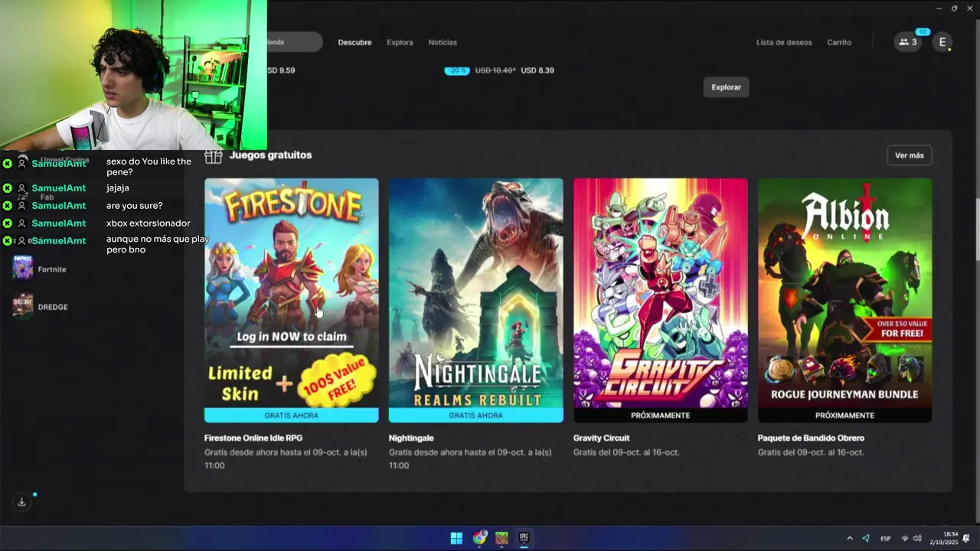
Task: Click the 'Gratis del 09-oct. al 16-oct.' under Gravity Circuit
Action: point(626,452)
